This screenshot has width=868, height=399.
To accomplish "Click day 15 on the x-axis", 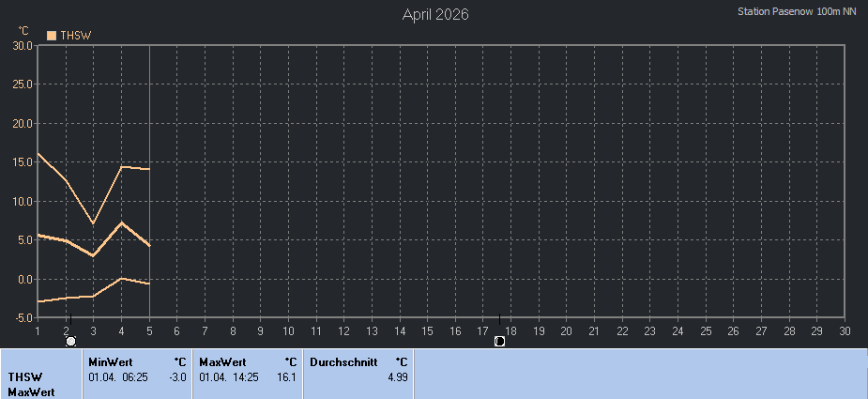I will (x=427, y=330).
